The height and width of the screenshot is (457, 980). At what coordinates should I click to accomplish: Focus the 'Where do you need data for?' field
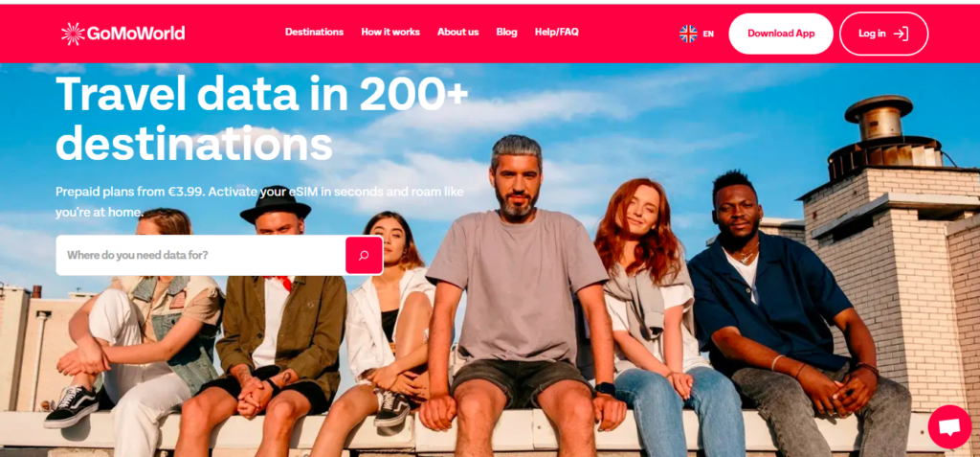(201, 256)
